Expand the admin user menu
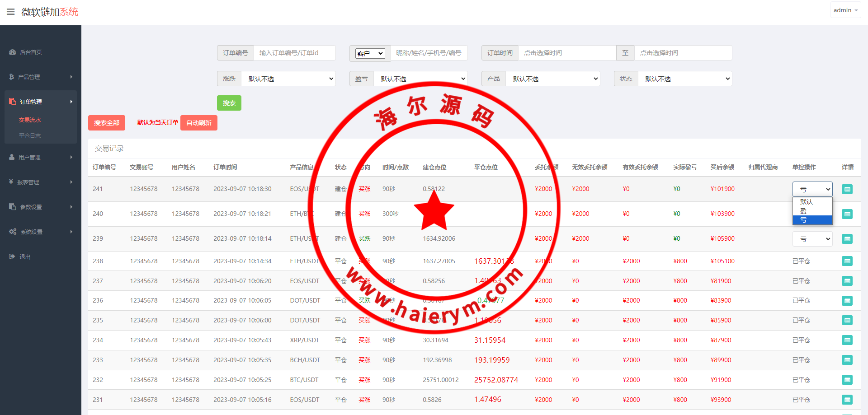This screenshot has width=868, height=415. pyautogui.click(x=845, y=10)
